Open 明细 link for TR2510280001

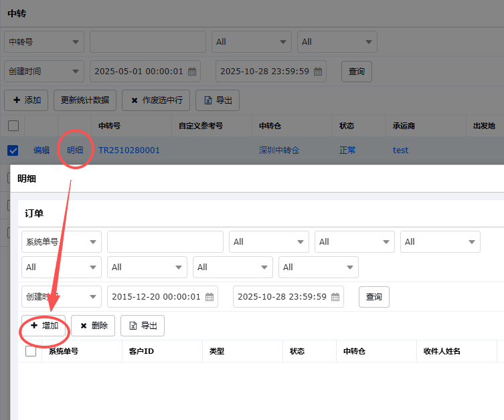pos(75,150)
